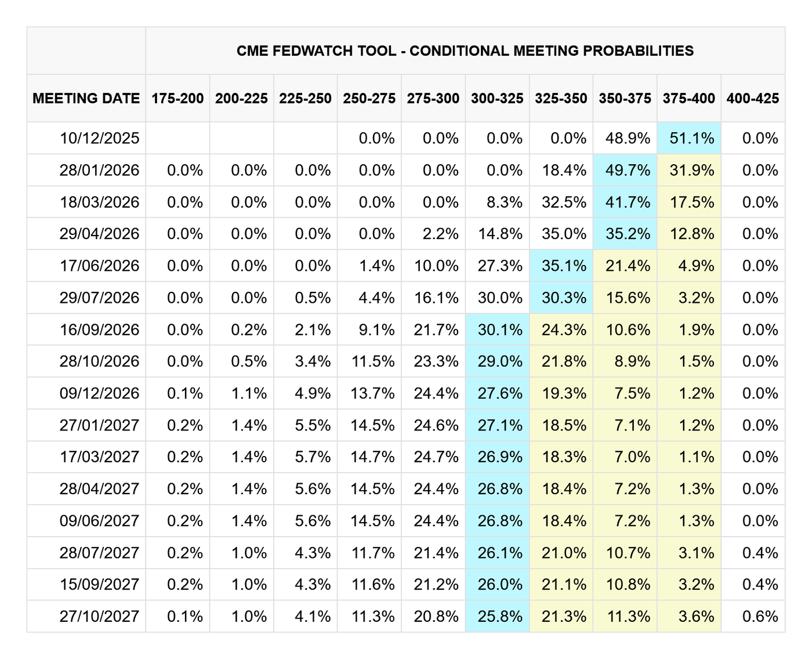The width and height of the screenshot is (812, 659).
Task: Select the 10/12/2025 meeting date cell
Action: 99,138
